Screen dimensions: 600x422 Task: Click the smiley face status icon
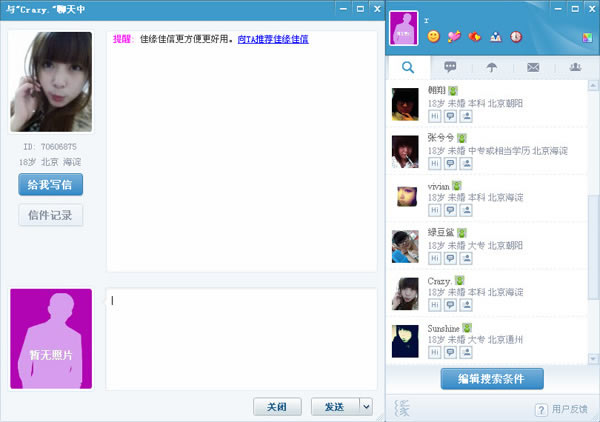[433, 37]
